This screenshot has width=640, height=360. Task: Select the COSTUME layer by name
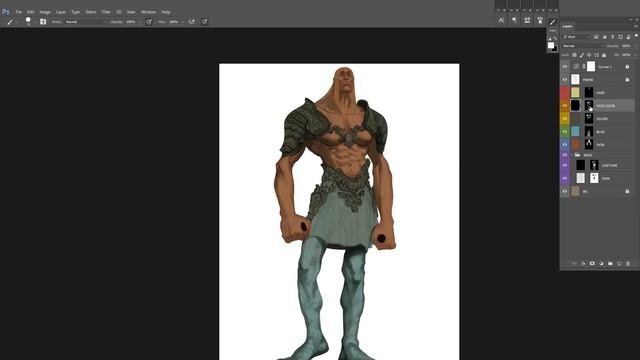[x=609, y=165]
